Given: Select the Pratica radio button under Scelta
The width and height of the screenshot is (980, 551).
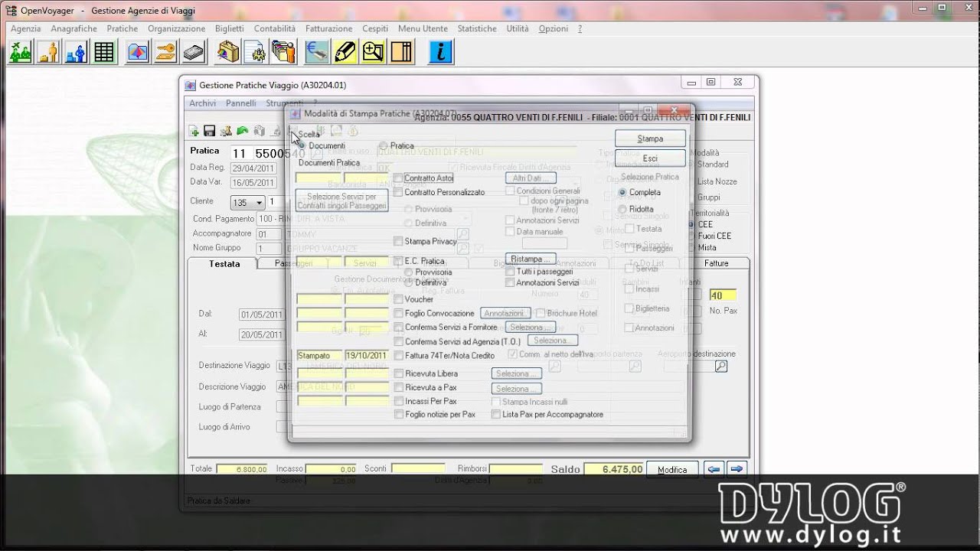Looking at the screenshot, I should click(383, 145).
